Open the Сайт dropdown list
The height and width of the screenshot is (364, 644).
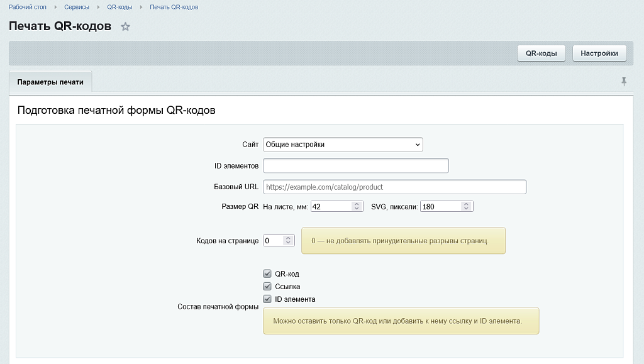pyautogui.click(x=343, y=145)
